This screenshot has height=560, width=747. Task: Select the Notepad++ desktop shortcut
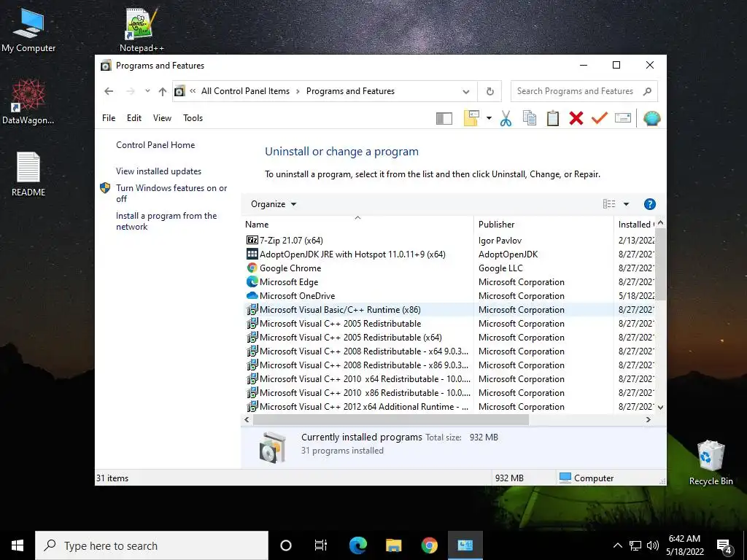click(142, 31)
